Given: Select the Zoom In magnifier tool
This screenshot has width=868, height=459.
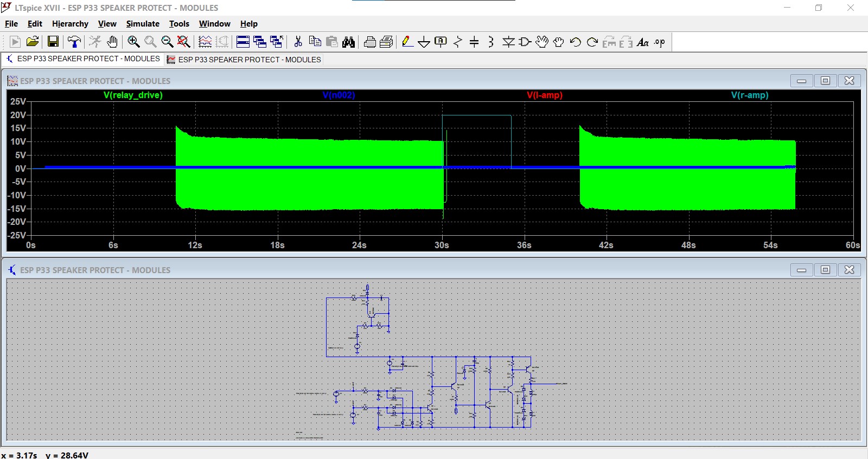Looking at the screenshot, I should click(x=133, y=42).
